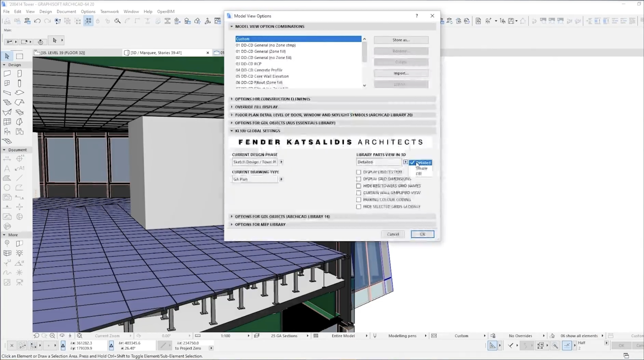644x360 pixels.
Task: Click the zoom in magnifier icon
Action: [x=52, y=335]
